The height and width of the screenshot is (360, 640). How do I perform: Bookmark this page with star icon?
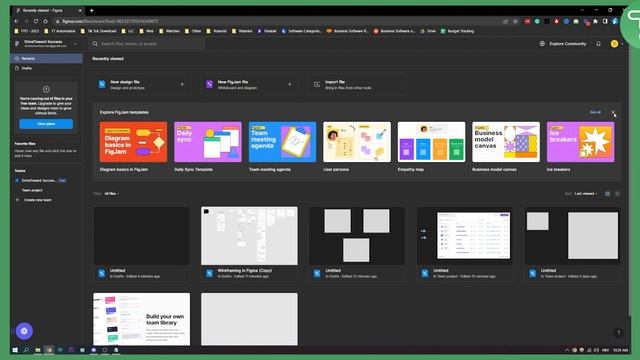pos(516,21)
